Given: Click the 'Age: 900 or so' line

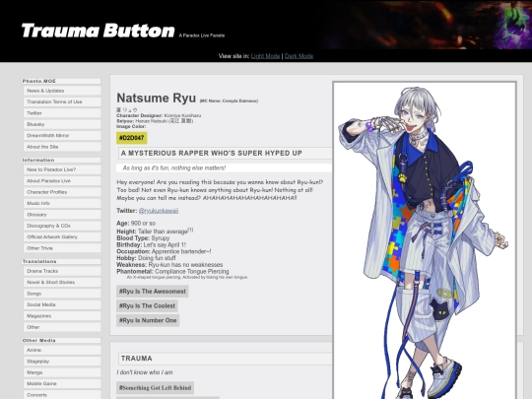Looking at the screenshot, I should coord(136,224).
